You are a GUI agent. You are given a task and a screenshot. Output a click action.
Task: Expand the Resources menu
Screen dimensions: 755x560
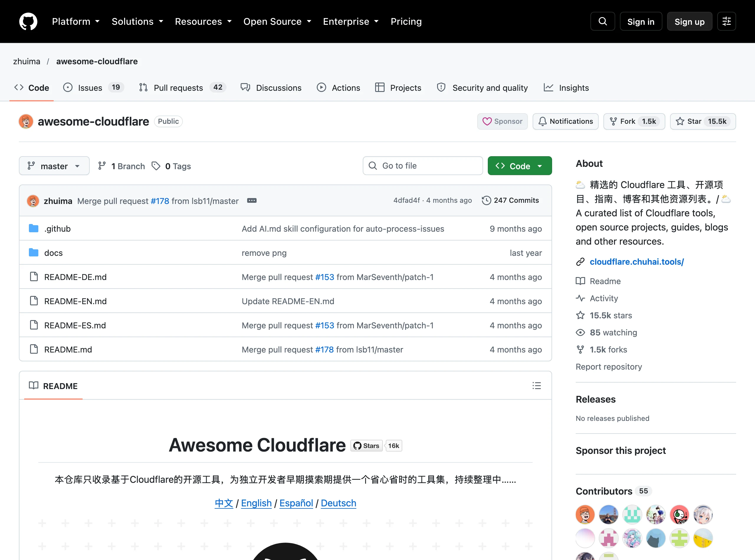(x=203, y=21)
